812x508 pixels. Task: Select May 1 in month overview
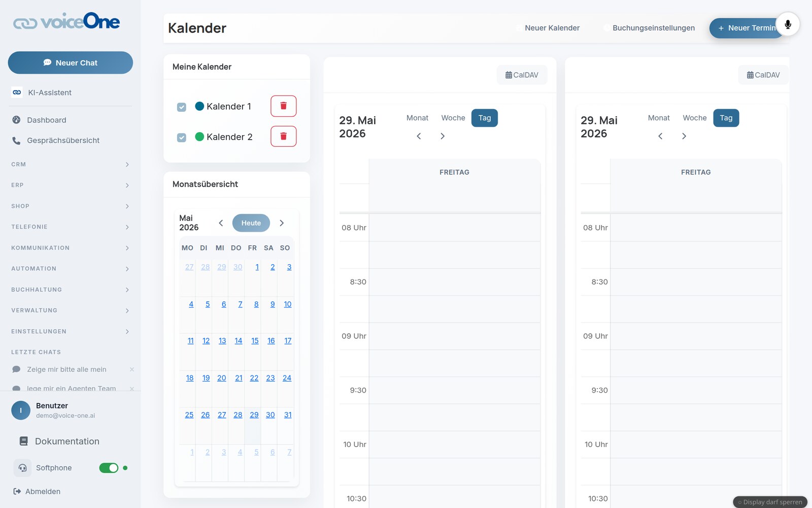click(x=257, y=267)
